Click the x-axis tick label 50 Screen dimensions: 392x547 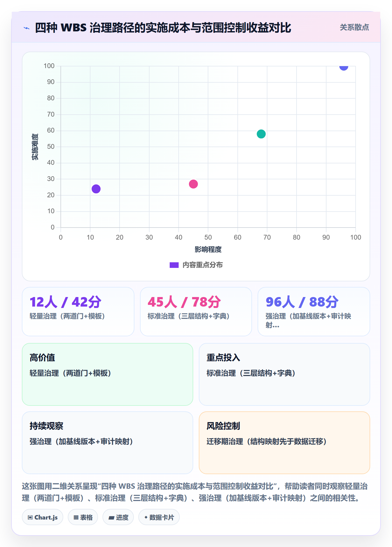[x=208, y=237]
